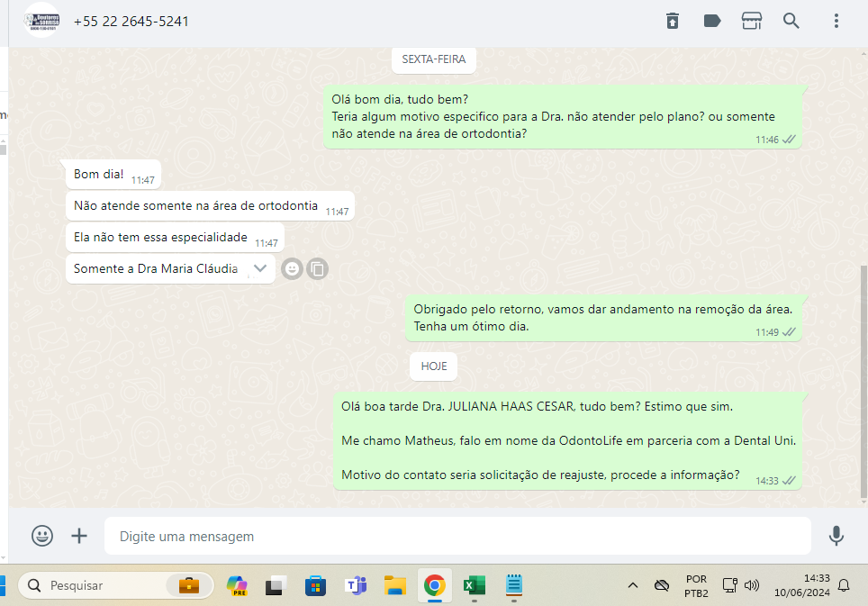
Task: Start voice recording with microphone icon
Action: (x=836, y=536)
